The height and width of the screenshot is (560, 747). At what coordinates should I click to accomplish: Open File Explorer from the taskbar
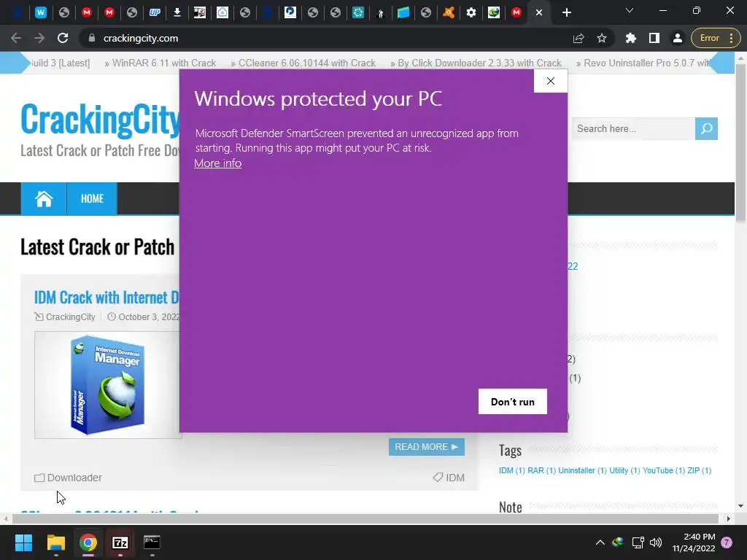55,542
